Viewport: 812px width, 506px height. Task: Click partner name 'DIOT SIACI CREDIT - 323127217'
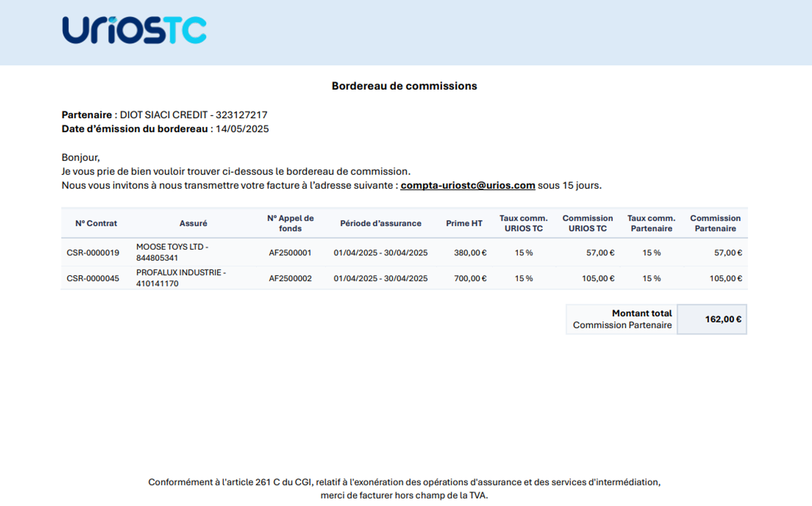(x=193, y=115)
